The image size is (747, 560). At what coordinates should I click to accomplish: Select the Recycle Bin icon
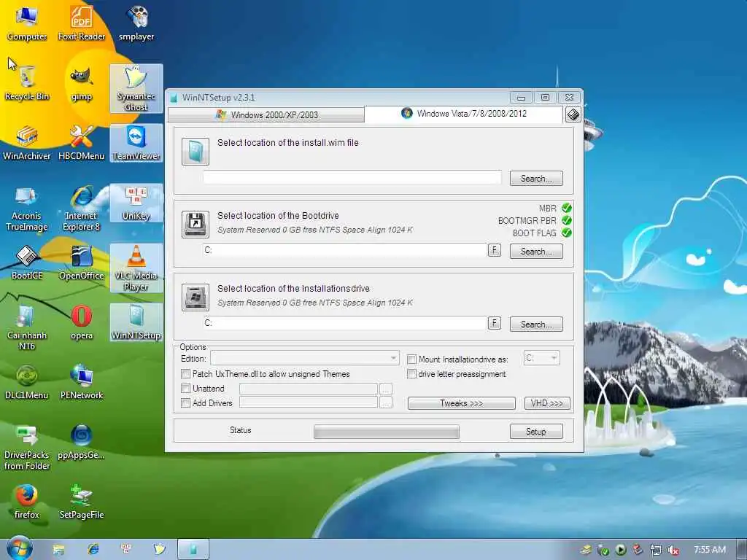pos(27,83)
